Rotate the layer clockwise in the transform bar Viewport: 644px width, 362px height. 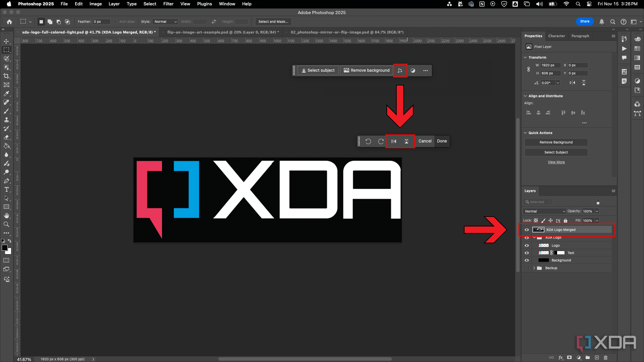point(381,141)
